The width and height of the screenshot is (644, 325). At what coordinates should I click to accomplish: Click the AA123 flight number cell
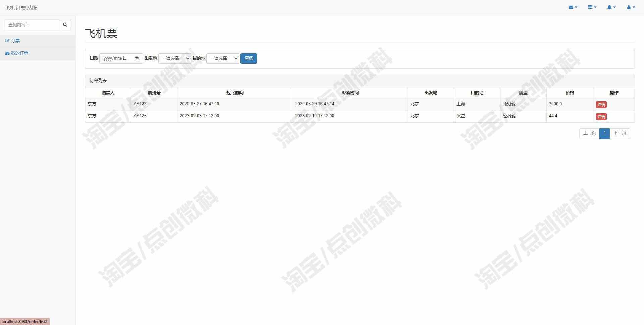click(x=154, y=105)
